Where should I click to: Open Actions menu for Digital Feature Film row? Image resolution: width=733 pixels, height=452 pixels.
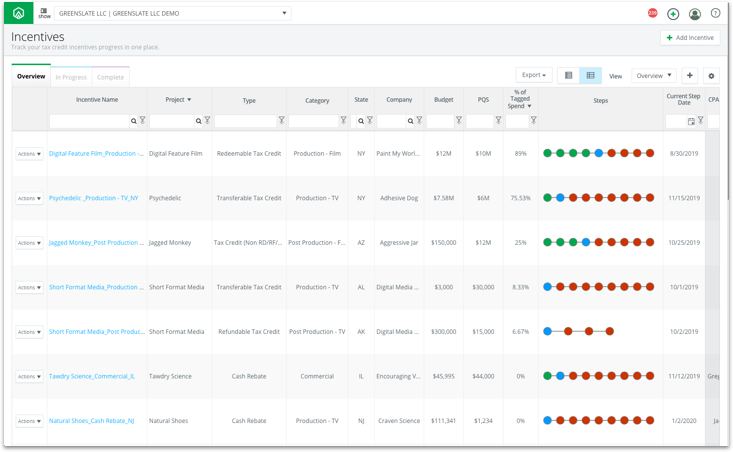29,154
